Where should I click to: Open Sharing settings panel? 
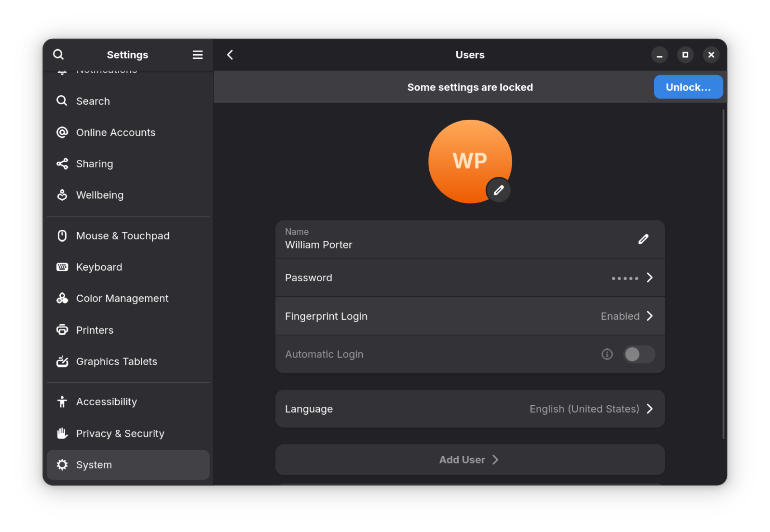[128, 164]
